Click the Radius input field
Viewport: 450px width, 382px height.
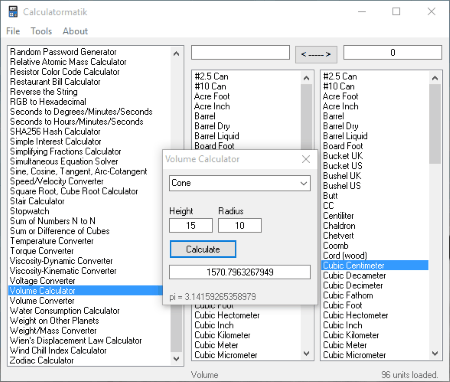240,226
